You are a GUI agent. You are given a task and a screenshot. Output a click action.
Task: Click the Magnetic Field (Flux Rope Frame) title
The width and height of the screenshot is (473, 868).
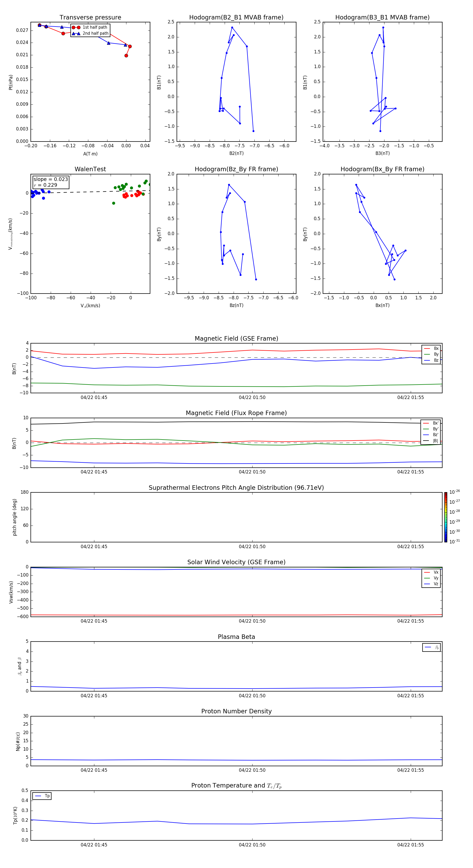pos(236,413)
